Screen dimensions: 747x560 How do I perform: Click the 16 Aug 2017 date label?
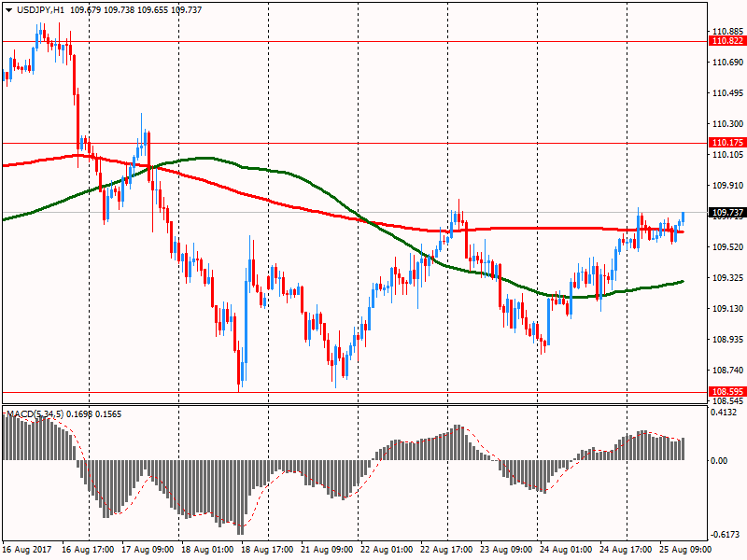coord(27,550)
